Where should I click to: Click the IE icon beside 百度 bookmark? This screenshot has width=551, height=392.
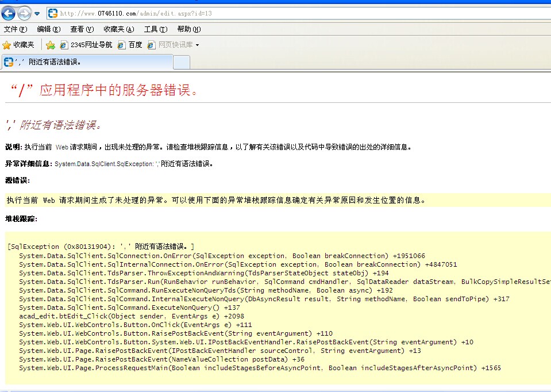click(x=122, y=45)
